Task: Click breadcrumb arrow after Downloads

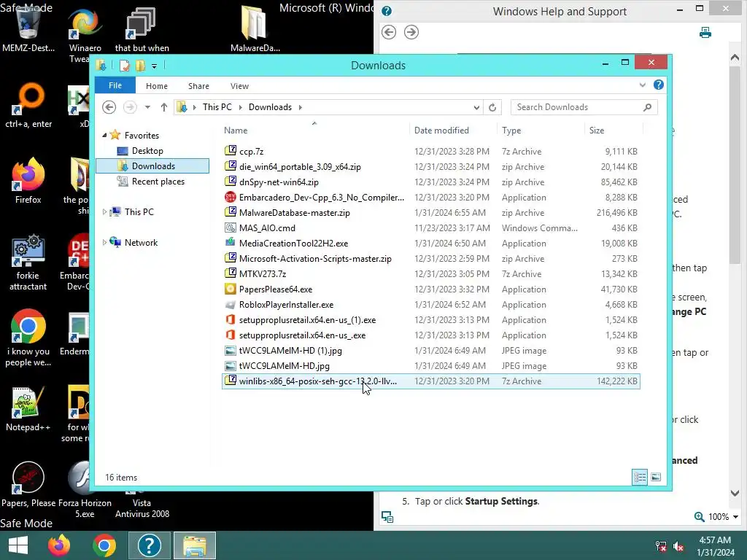Action: (x=300, y=107)
